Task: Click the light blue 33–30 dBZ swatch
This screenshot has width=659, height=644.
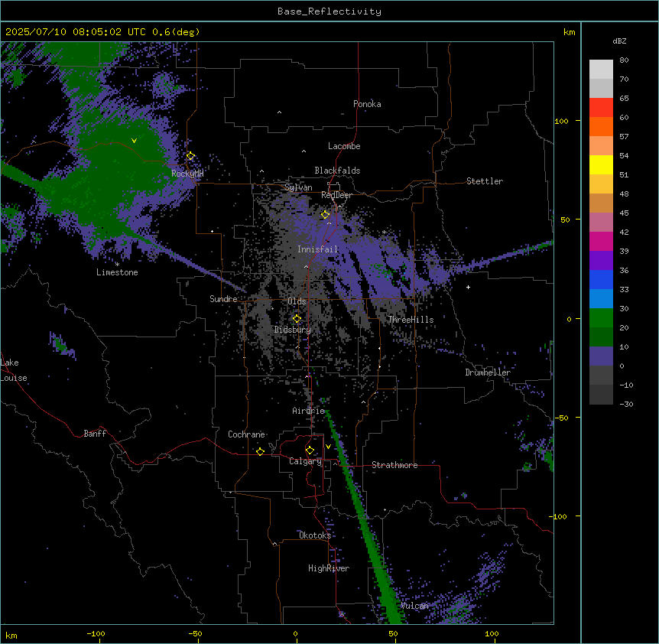Action: click(x=601, y=299)
